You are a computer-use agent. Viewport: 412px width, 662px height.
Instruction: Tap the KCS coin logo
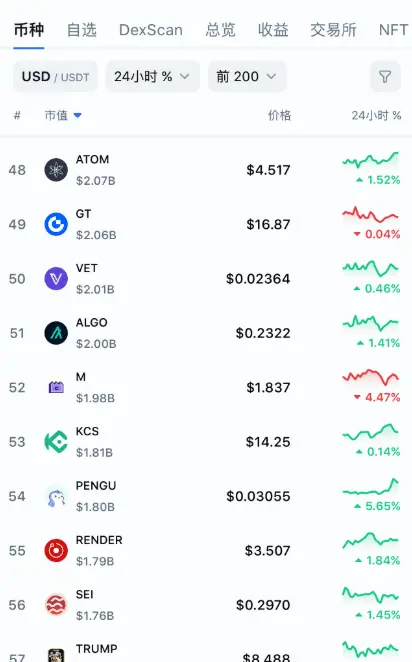tap(56, 442)
